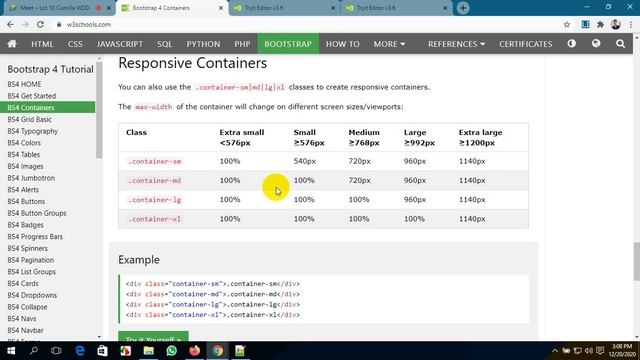Expand the MORE dropdown in navbar

point(389,44)
